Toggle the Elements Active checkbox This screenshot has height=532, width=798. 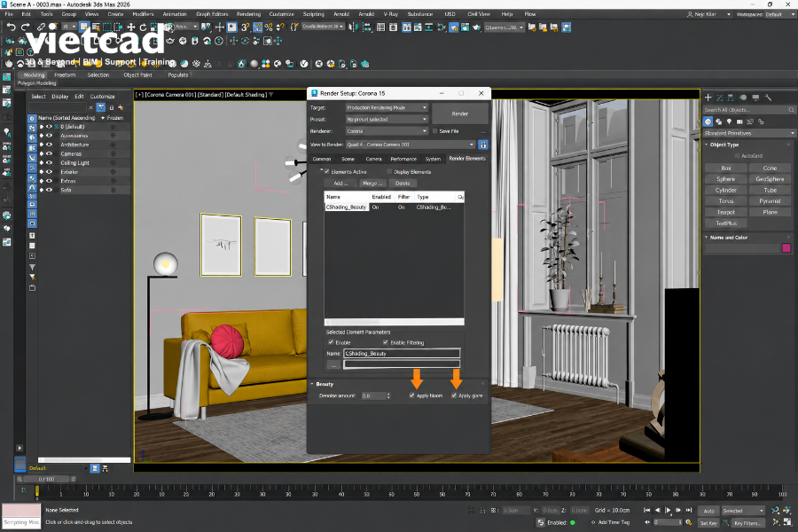[x=326, y=171]
